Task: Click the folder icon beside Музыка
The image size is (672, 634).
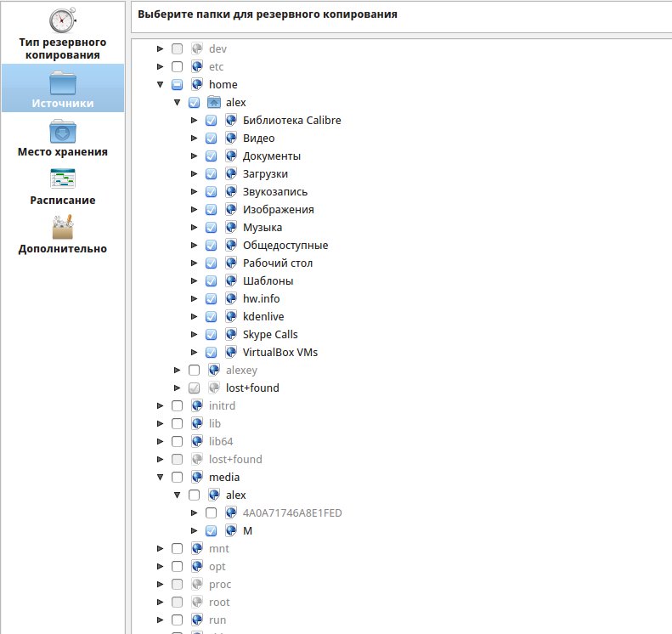Action: coord(231,227)
